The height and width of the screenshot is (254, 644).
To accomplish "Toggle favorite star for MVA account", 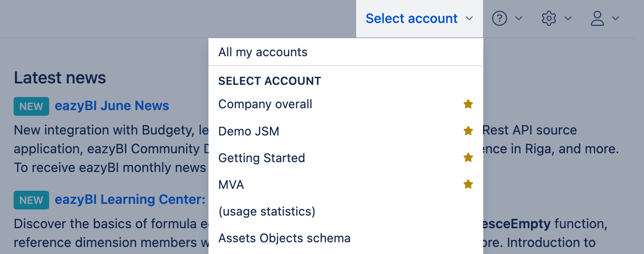I will click(x=468, y=184).
